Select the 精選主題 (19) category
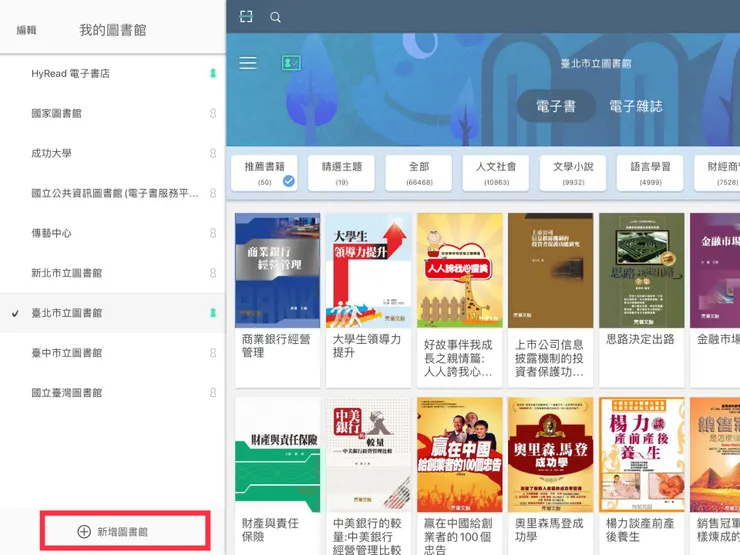This screenshot has height=555, width=740. click(342, 173)
